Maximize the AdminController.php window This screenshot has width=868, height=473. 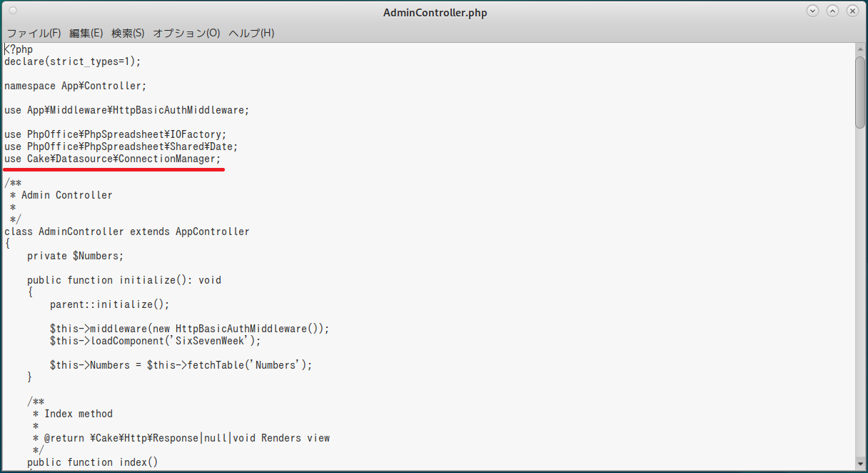[x=832, y=11]
